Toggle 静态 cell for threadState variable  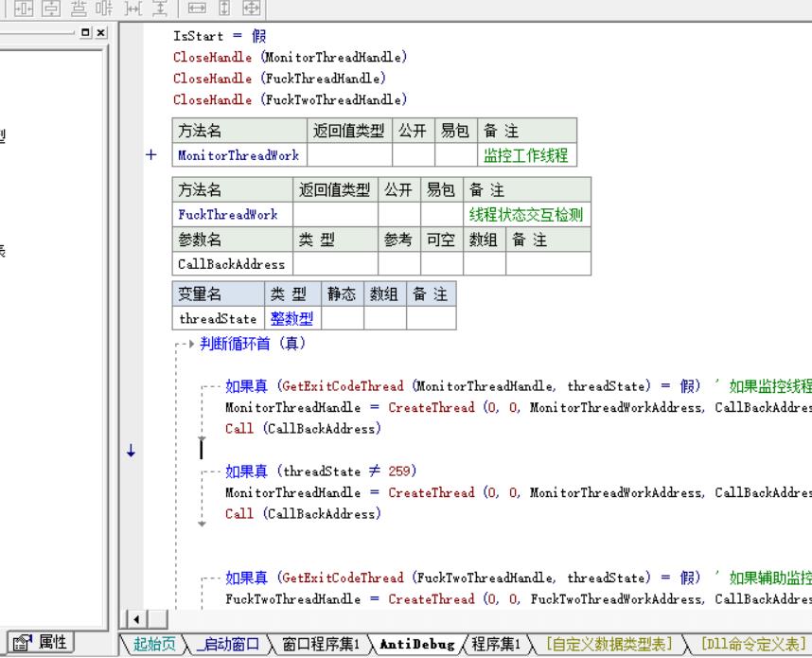(343, 318)
